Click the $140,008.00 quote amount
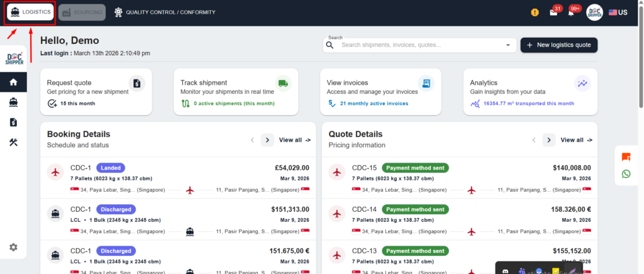 pyautogui.click(x=572, y=168)
